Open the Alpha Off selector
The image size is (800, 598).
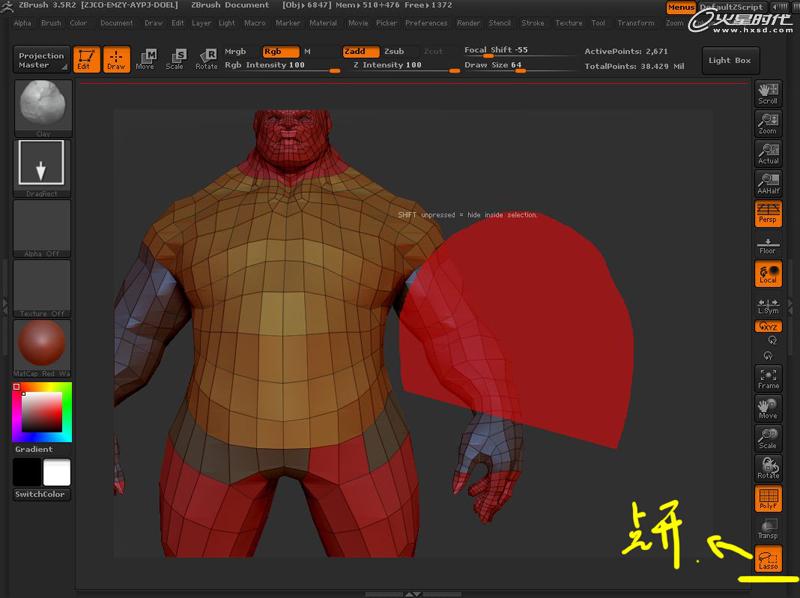42,228
